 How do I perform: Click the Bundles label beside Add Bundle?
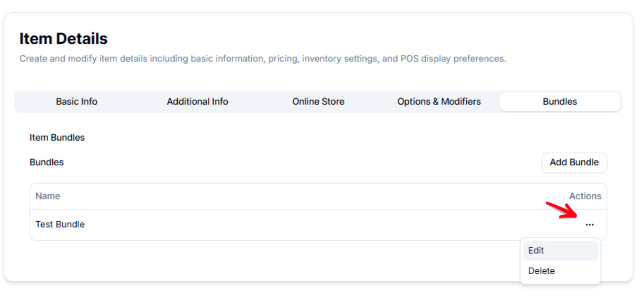(47, 162)
